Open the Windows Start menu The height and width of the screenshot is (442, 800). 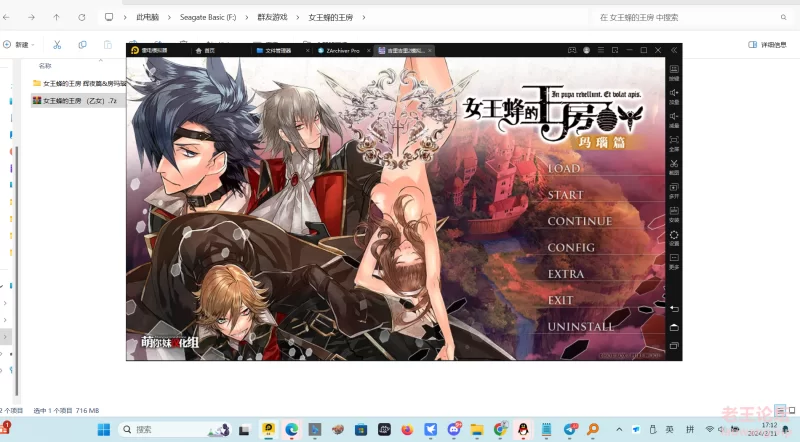(x=104, y=430)
